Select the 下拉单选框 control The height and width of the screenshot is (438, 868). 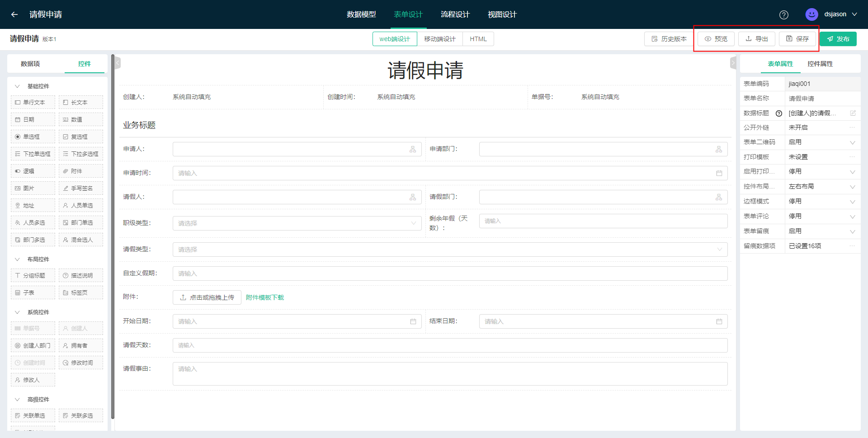[x=33, y=154]
